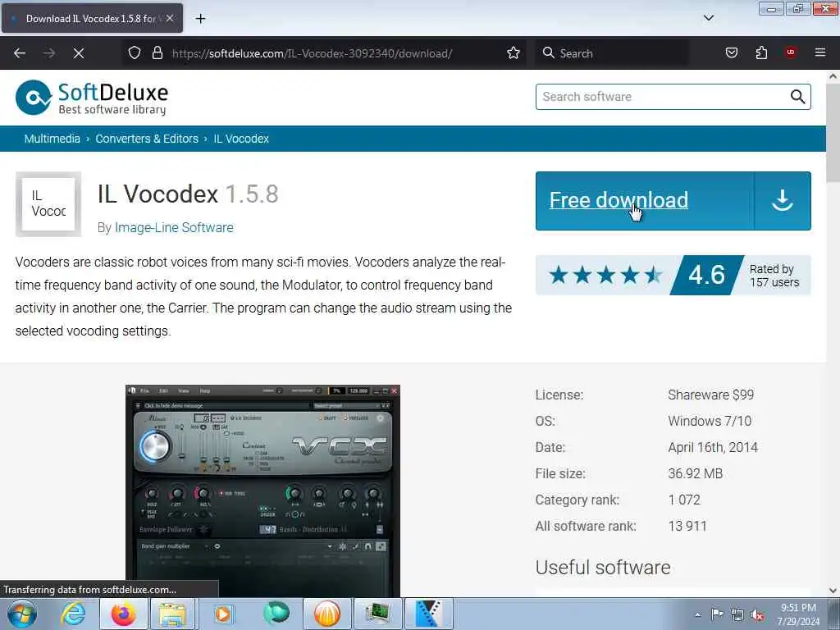Image resolution: width=840 pixels, height=630 pixels.
Task: Click the site security padlock icon
Action: [x=157, y=53]
